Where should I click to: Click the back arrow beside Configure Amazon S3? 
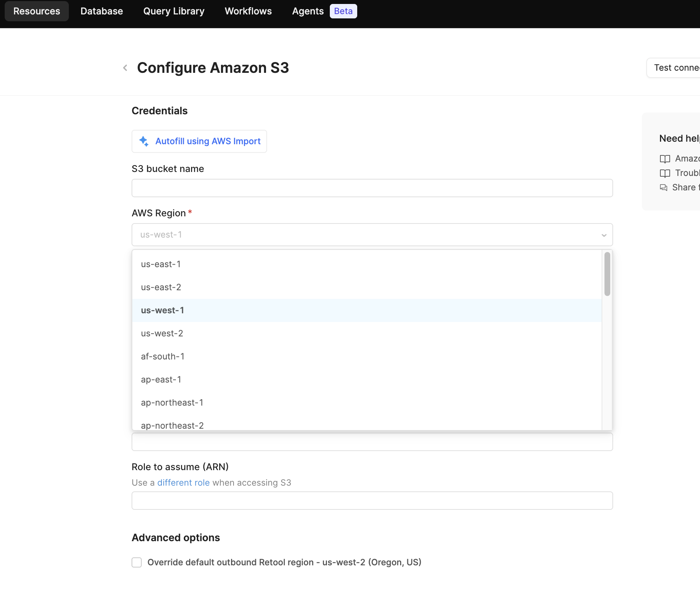(125, 68)
